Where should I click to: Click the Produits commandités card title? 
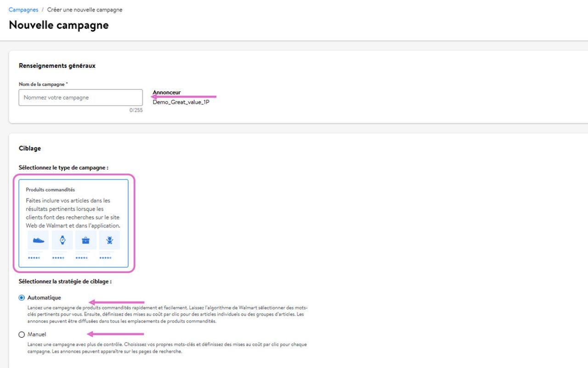pyautogui.click(x=50, y=190)
